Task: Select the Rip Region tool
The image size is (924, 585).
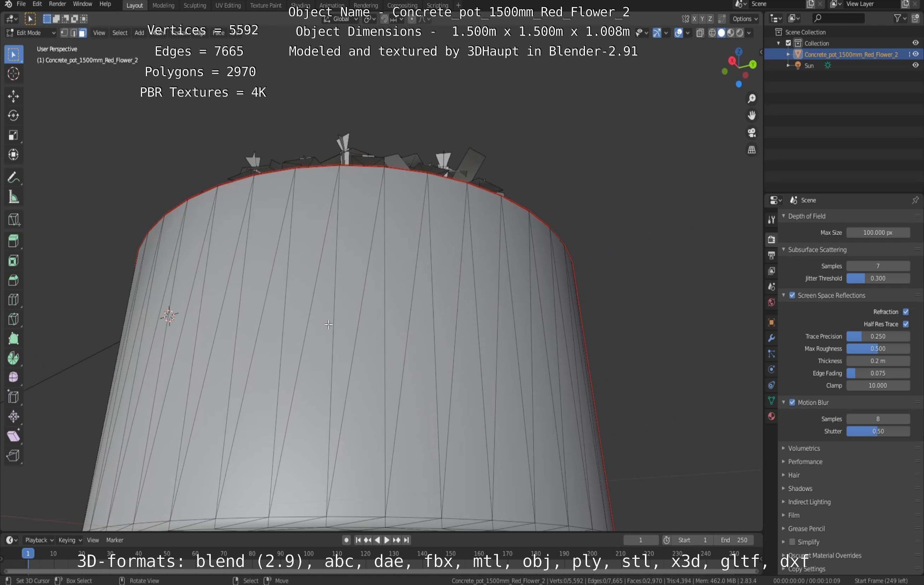Action: pyautogui.click(x=13, y=456)
